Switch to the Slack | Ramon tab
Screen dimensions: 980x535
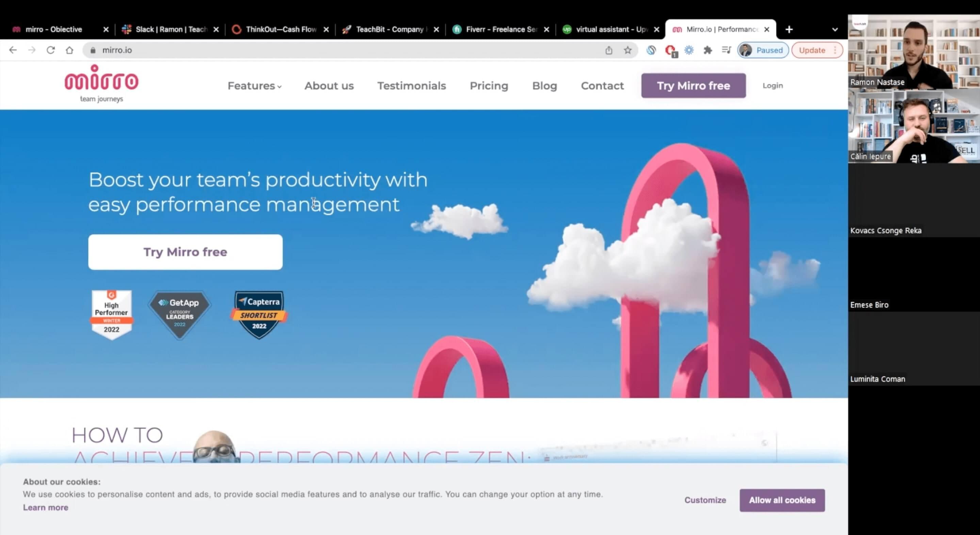(170, 29)
